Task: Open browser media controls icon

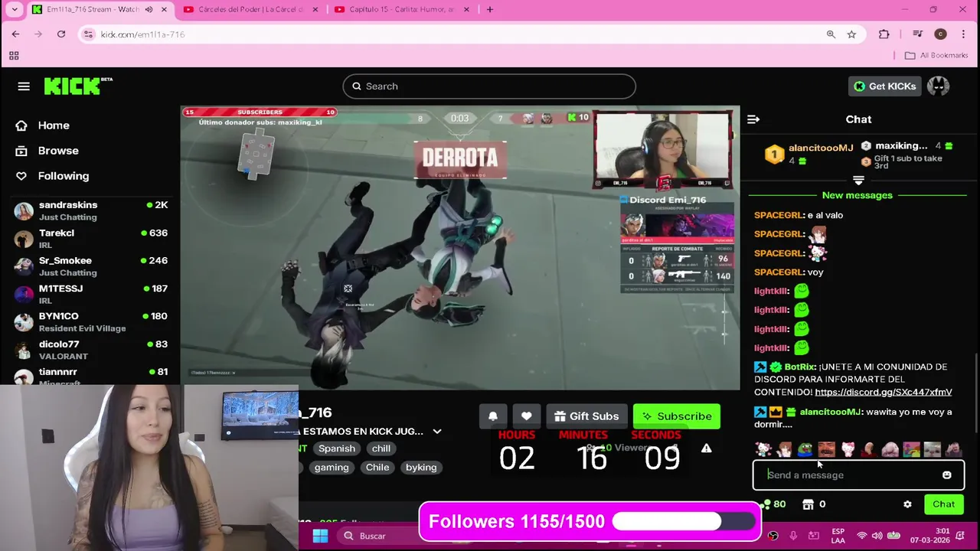Action: click(x=918, y=34)
